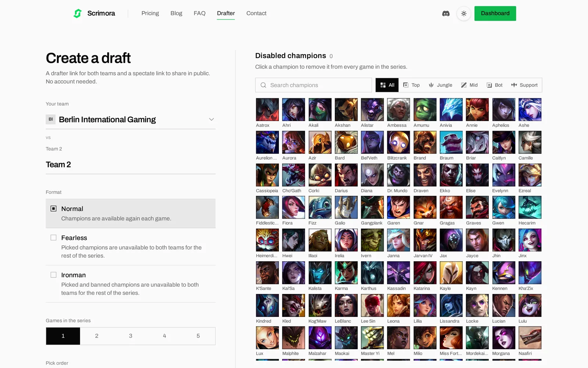Disable the Caitlyn champion

503,142
